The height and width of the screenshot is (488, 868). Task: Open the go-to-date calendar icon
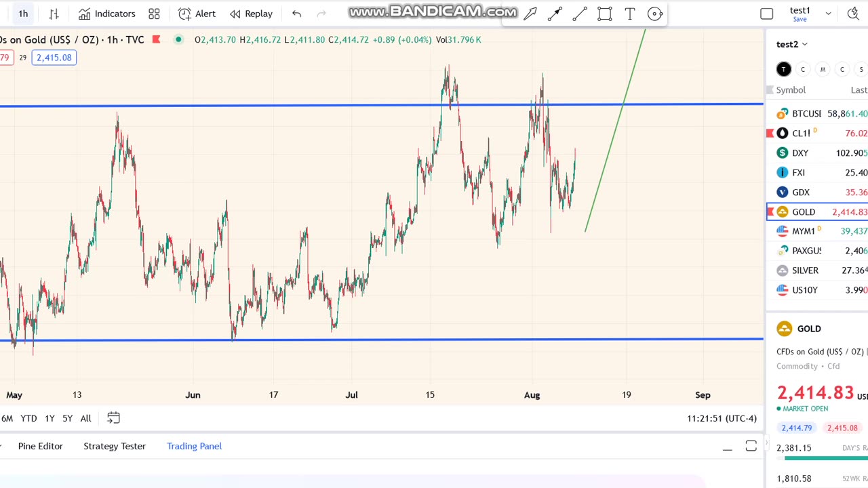tap(113, 418)
